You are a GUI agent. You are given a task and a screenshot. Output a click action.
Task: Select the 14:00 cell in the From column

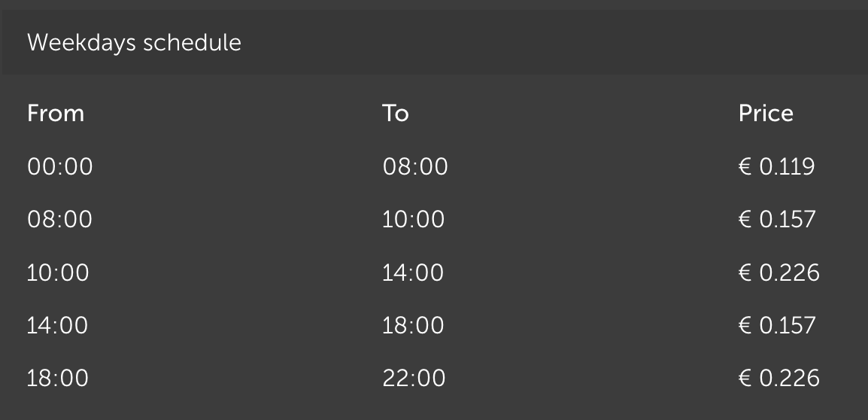click(x=58, y=325)
